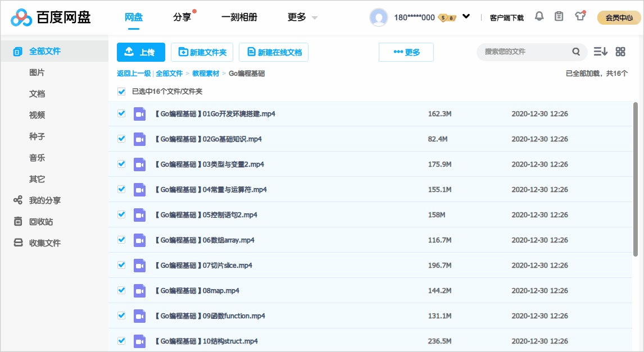Viewport: 644px width, 352px height.
Task: Open the sort order icon
Action: pos(601,52)
